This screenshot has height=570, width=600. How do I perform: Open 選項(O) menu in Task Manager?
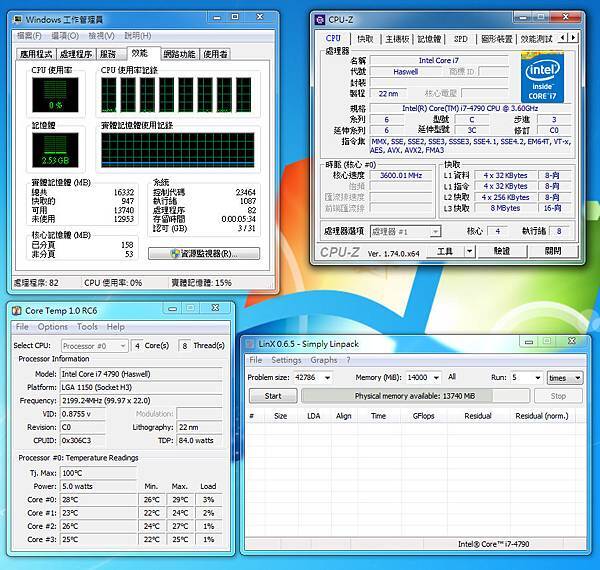65,36
